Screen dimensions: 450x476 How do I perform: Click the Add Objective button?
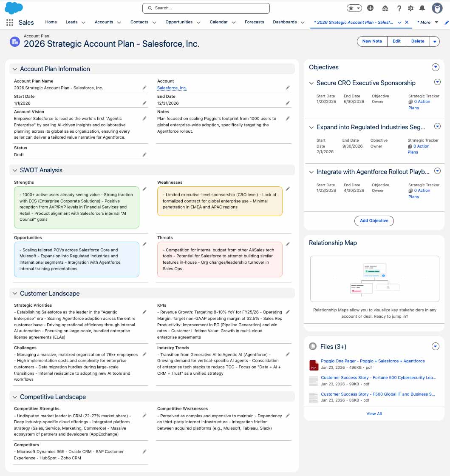point(374,221)
